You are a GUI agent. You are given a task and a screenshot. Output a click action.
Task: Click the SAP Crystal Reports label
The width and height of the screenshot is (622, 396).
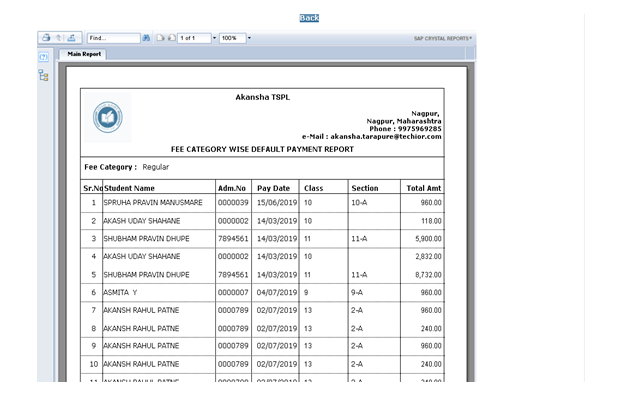[443, 38]
